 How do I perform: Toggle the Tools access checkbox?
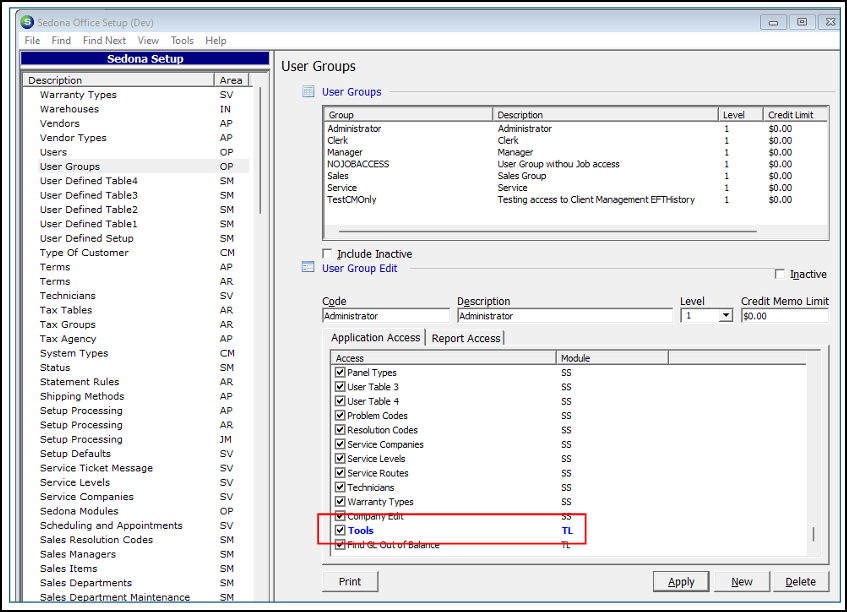click(x=340, y=530)
